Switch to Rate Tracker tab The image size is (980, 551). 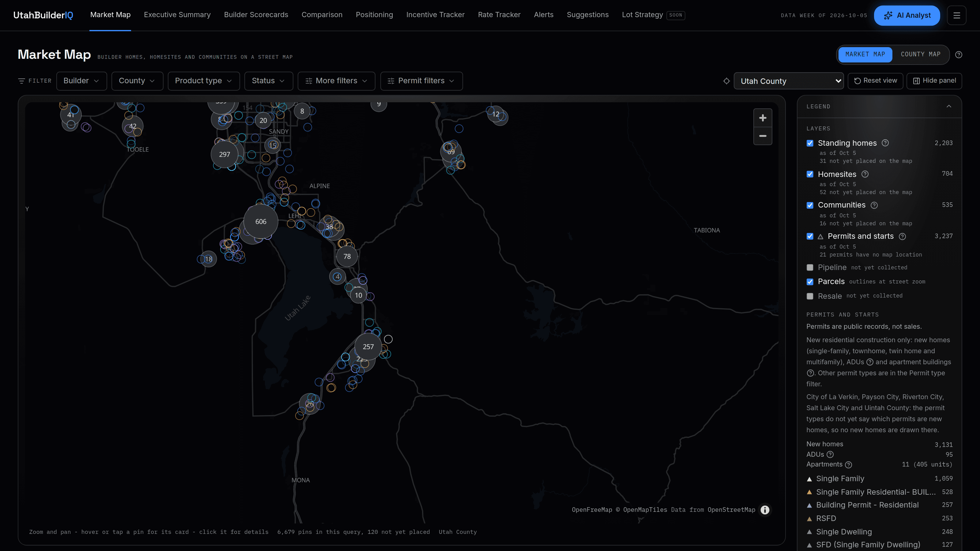click(499, 15)
